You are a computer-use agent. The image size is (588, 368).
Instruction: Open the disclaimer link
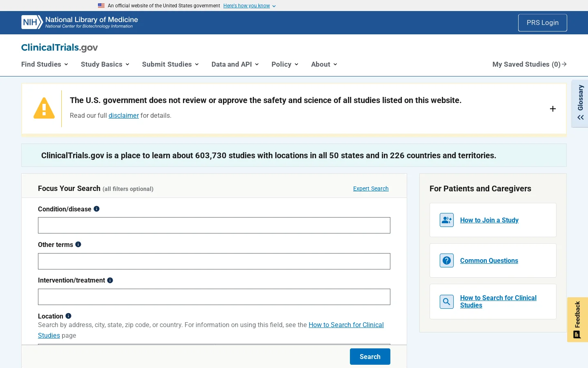124,115
